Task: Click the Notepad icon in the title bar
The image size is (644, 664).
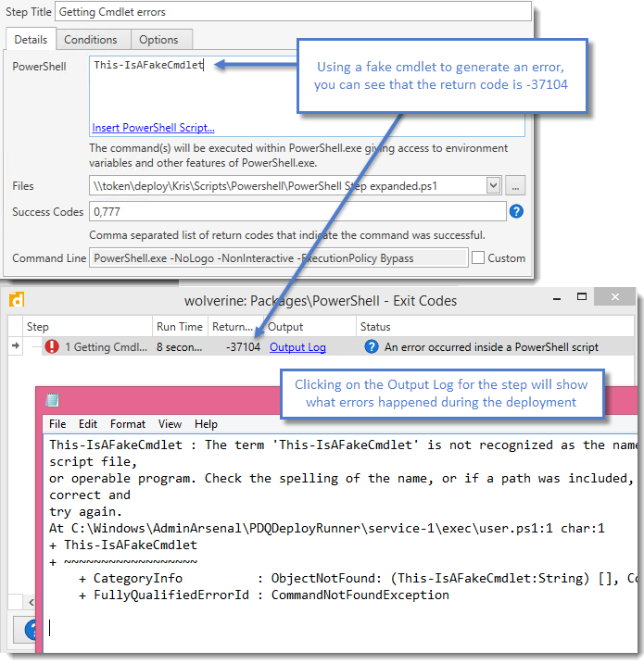Action: coord(53,400)
